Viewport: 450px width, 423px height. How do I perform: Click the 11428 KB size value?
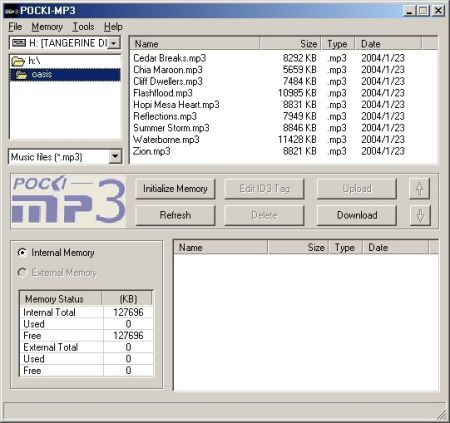pyautogui.click(x=297, y=140)
